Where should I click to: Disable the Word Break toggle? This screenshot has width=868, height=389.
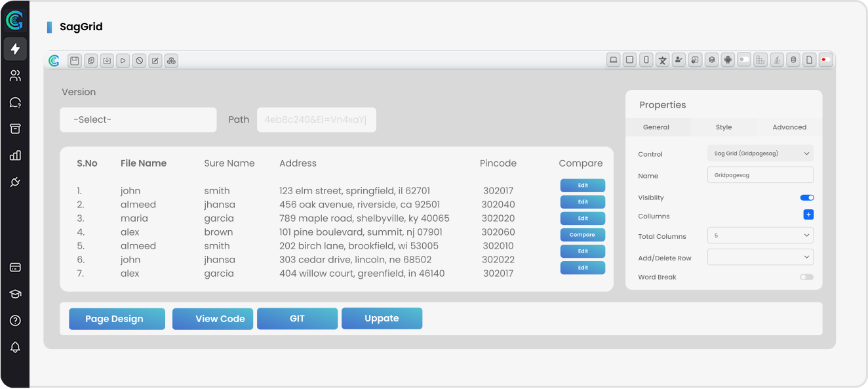pyautogui.click(x=806, y=277)
